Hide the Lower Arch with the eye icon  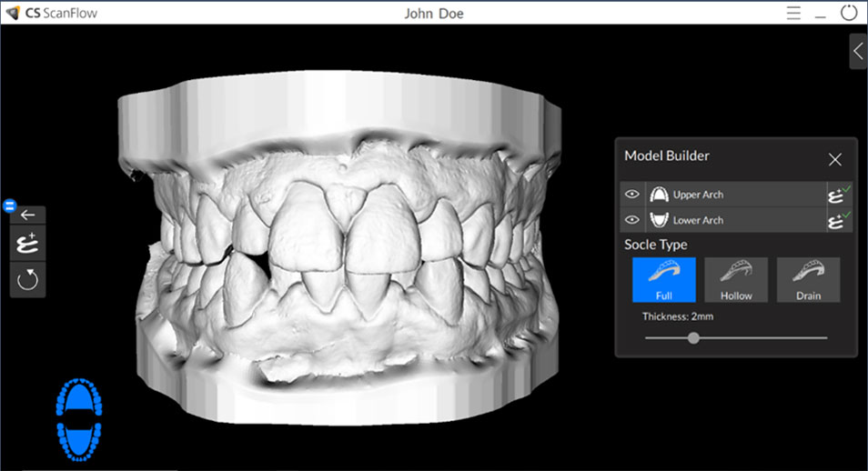632,220
